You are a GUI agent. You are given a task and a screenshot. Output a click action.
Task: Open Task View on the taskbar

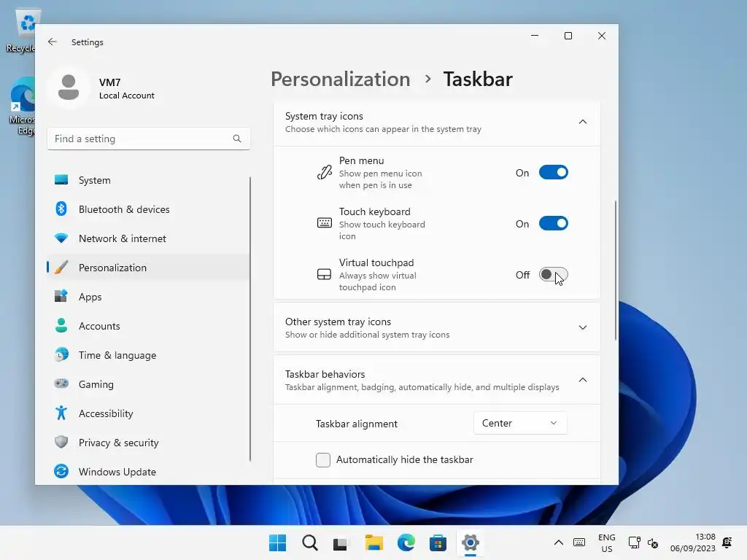tap(341, 542)
